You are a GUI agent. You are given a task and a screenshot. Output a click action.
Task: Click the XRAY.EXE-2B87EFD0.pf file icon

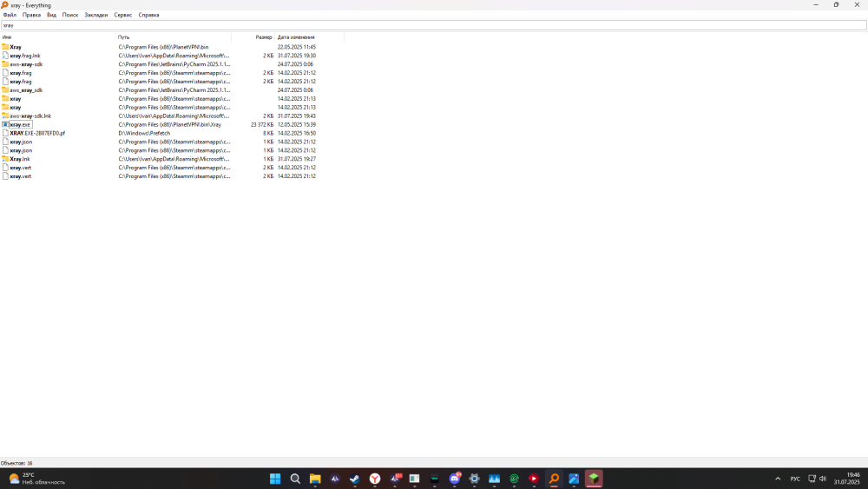coord(5,133)
